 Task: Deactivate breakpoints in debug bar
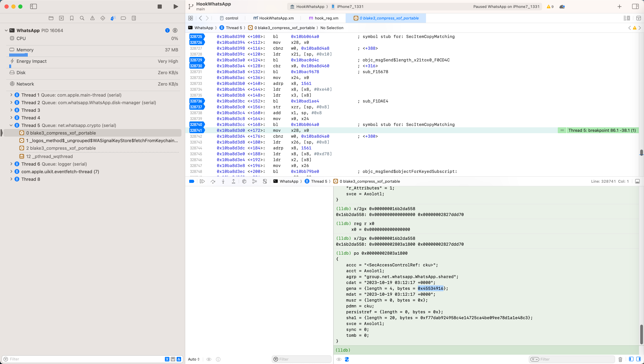coord(192,181)
